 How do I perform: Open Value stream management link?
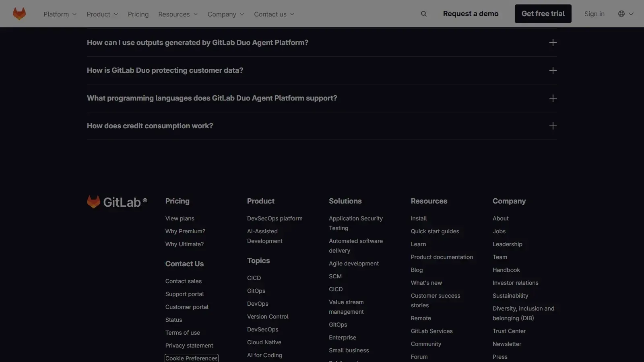pos(346,307)
